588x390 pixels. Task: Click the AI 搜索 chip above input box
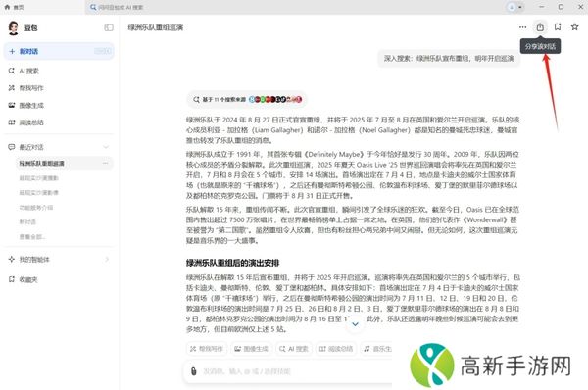click(x=294, y=349)
